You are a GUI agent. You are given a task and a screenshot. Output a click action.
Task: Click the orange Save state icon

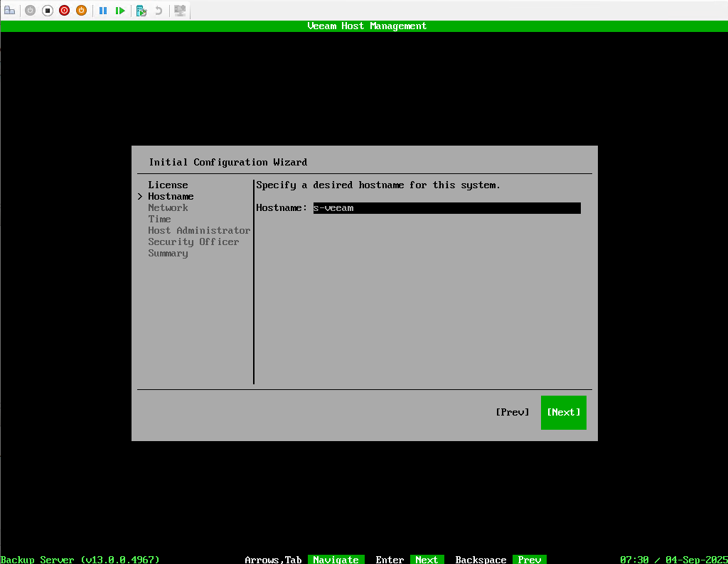[82, 11]
